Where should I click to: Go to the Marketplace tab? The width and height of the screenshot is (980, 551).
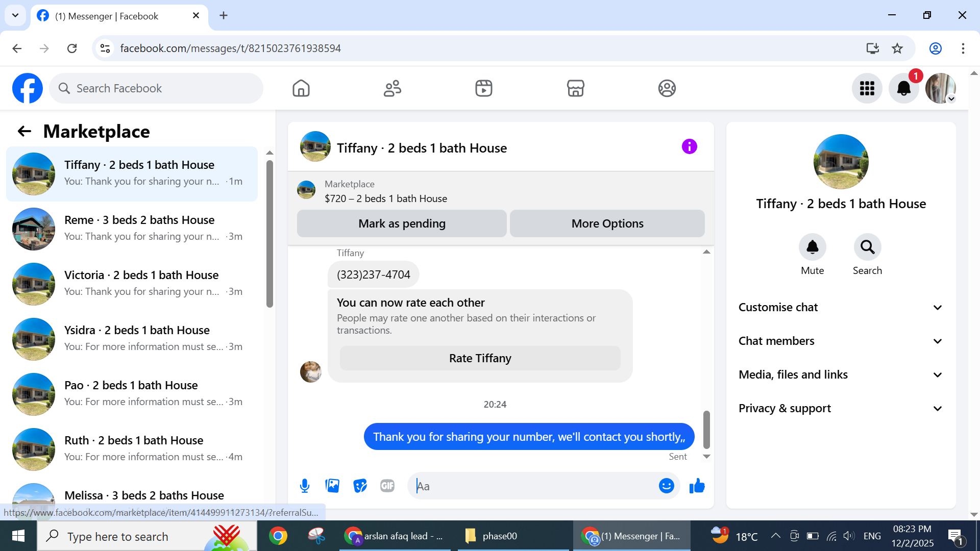coord(575,88)
